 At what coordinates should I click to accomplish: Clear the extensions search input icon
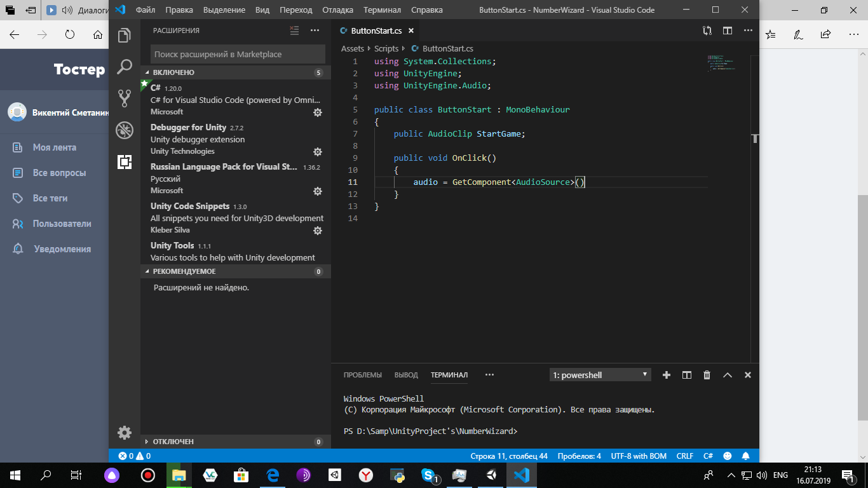(x=294, y=30)
